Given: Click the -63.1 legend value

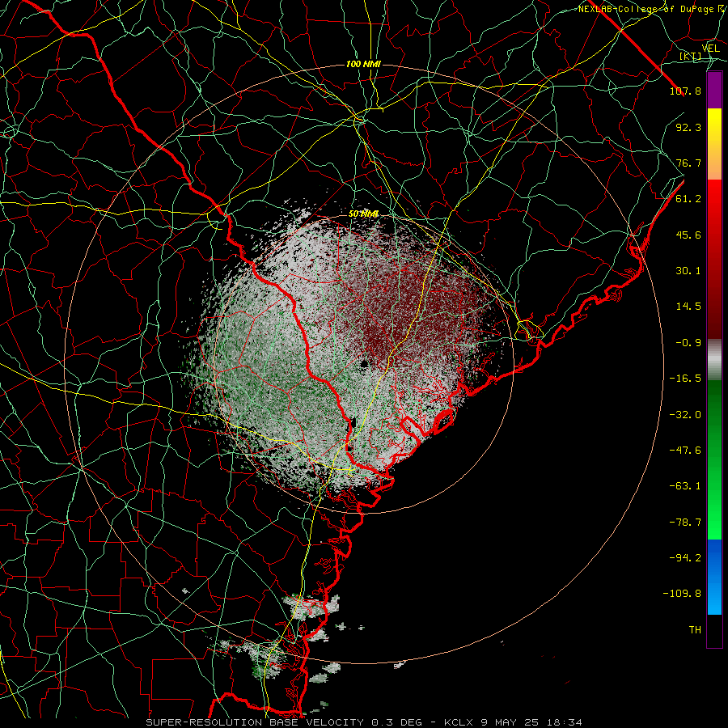Looking at the screenshot, I should click(685, 486).
